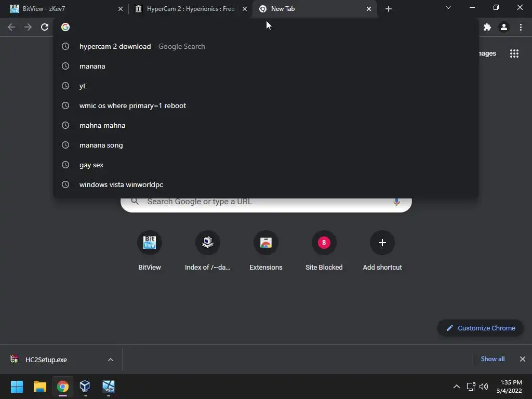Open the Index of /~da... shortcut
This screenshot has width=532, height=399.
click(208, 252)
